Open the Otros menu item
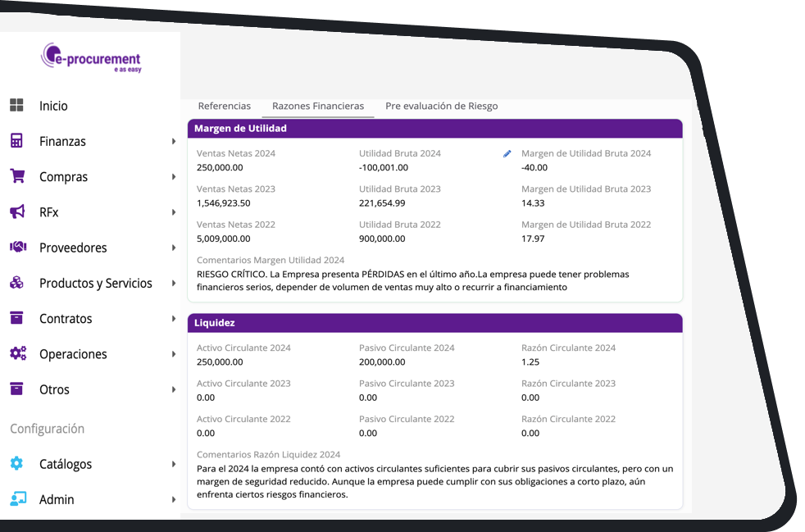 [x=54, y=389]
